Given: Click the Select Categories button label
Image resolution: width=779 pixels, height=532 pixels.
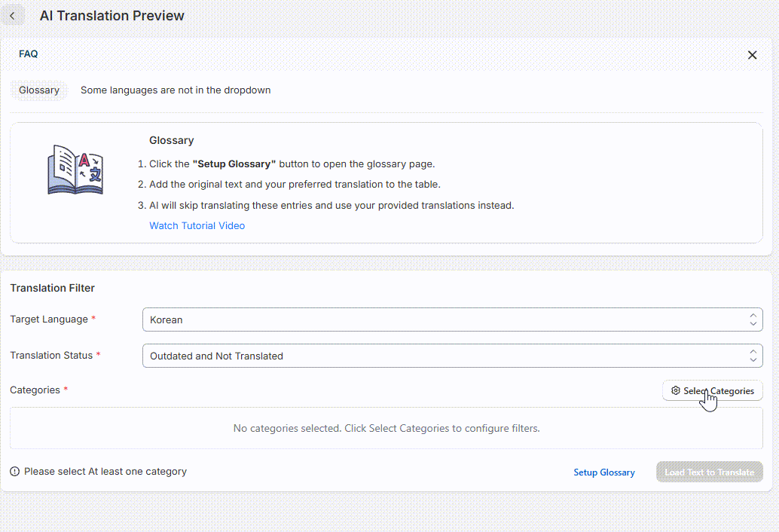Looking at the screenshot, I should click(719, 391).
